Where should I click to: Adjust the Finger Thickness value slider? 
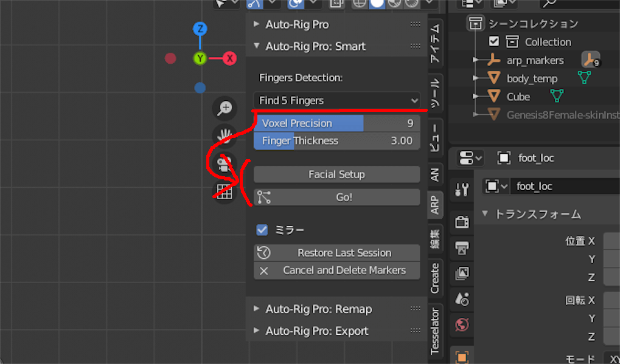point(336,140)
